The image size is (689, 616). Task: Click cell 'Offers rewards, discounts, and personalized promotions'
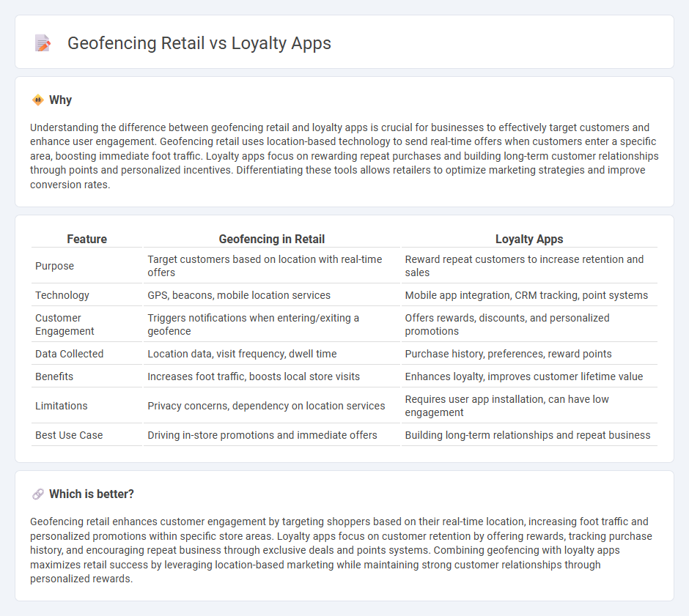pos(529,324)
